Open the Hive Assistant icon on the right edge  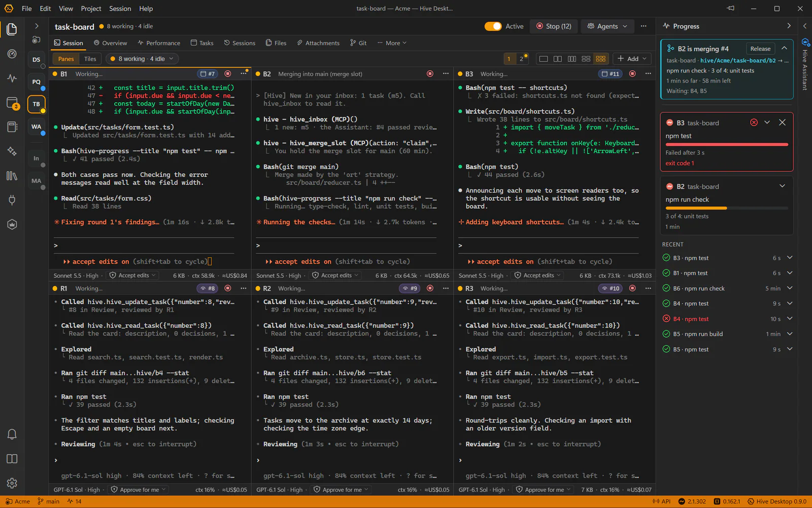[805, 42]
